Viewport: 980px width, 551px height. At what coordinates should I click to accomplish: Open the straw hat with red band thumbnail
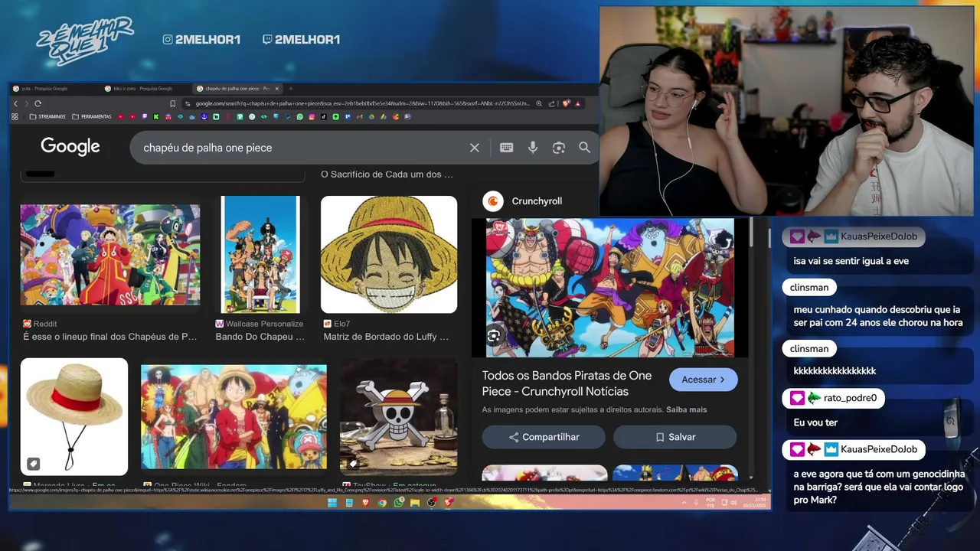click(x=74, y=417)
